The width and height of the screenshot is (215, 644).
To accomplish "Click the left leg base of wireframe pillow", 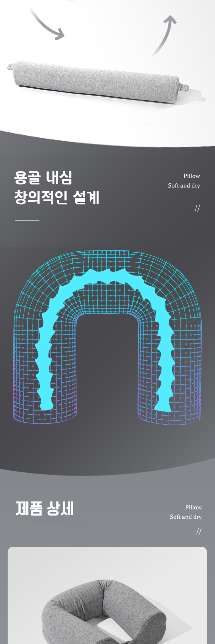I will (45, 418).
